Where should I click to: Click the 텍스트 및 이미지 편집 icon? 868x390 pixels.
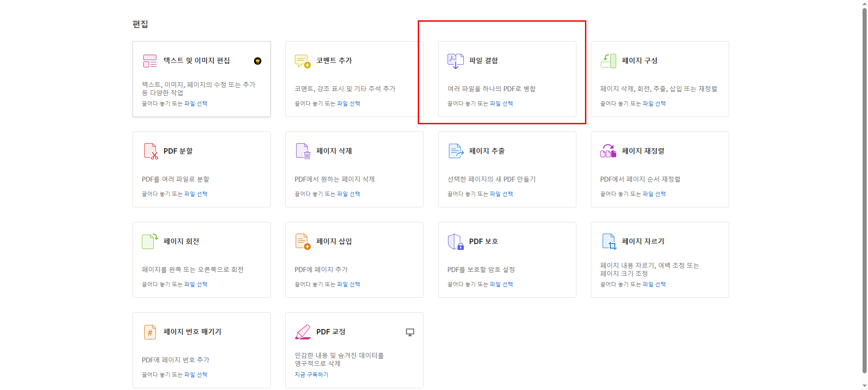[x=150, y=61]
